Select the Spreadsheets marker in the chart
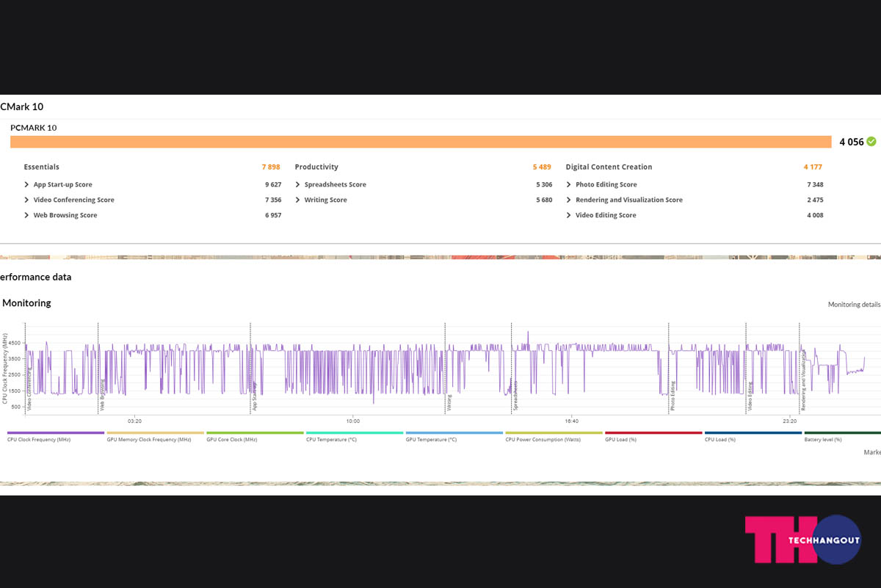This screenshot has height=588, width=881. click(x=515, y=396)
